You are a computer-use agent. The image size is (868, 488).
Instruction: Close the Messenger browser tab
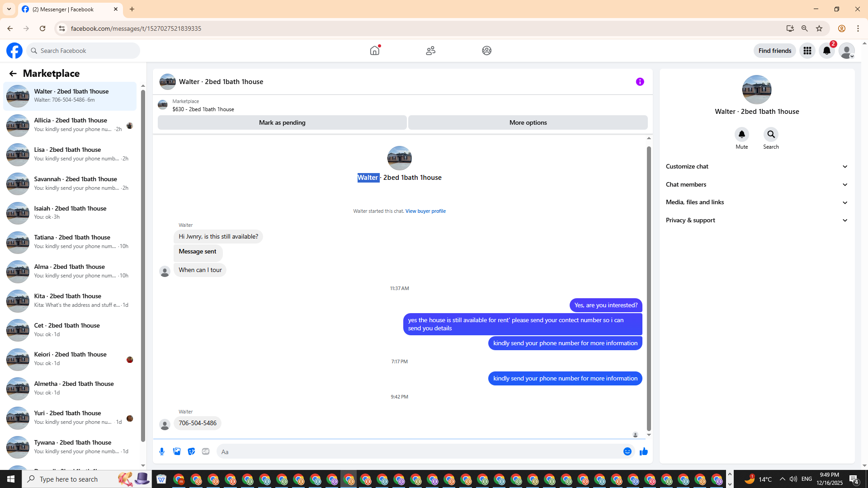(x=116, y=9)
